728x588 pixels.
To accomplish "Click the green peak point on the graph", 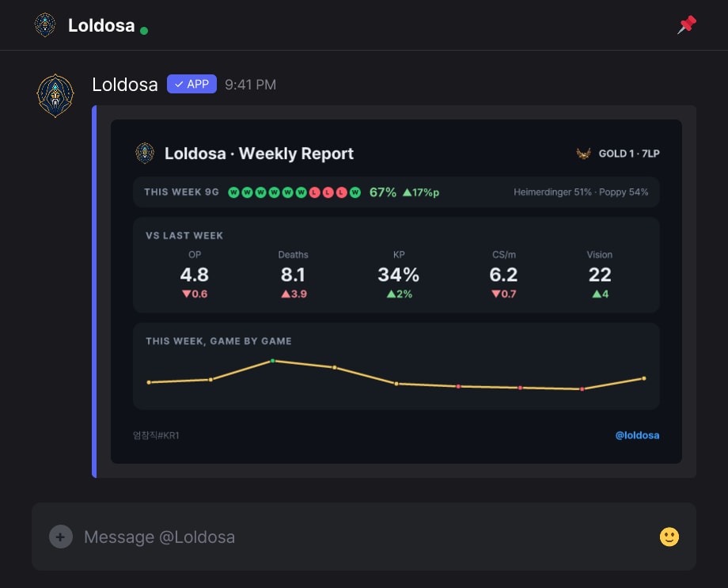I will tap(272, 361).
